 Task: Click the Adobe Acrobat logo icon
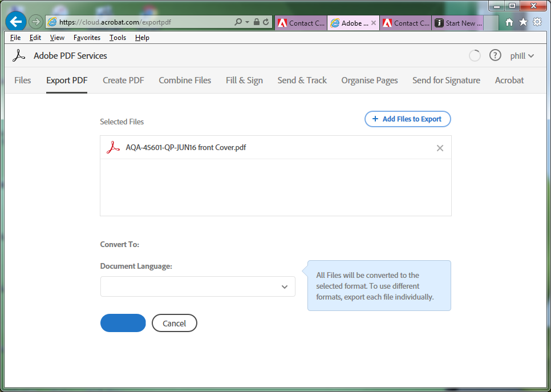click(19, 55)
